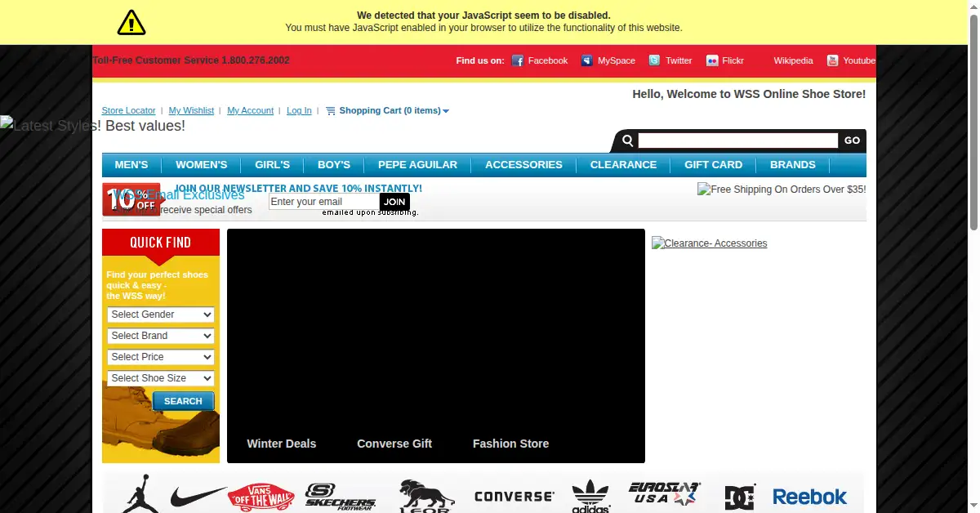Open the WOMEN'S menu

(202, 164)
